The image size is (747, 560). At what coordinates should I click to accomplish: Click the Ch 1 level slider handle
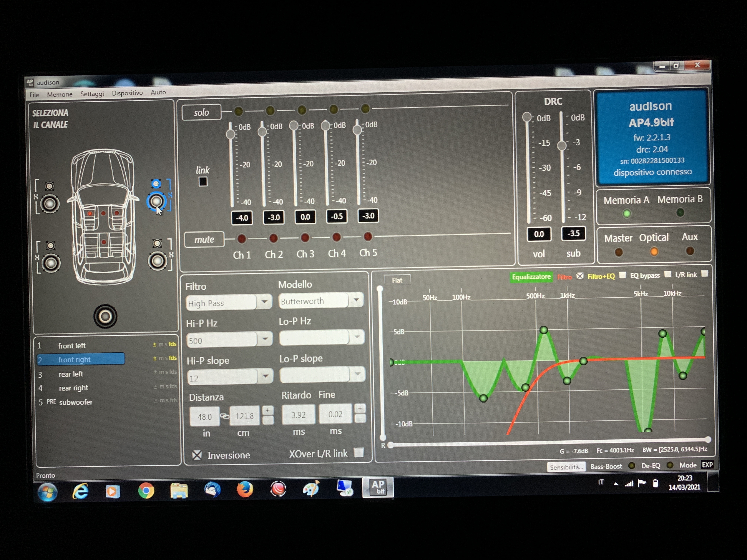pos(231,134)
